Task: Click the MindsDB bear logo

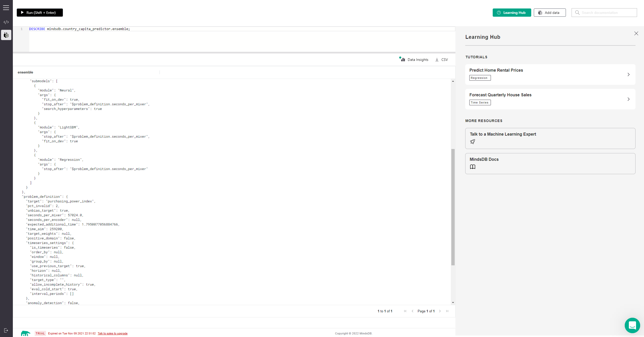Action: (x=25, y=333)
